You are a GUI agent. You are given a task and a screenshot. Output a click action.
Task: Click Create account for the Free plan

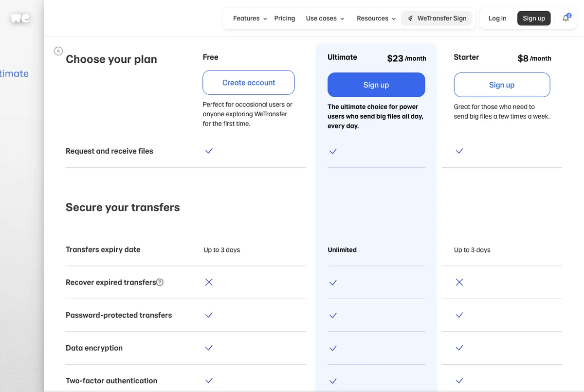click(x=249, y=83)
